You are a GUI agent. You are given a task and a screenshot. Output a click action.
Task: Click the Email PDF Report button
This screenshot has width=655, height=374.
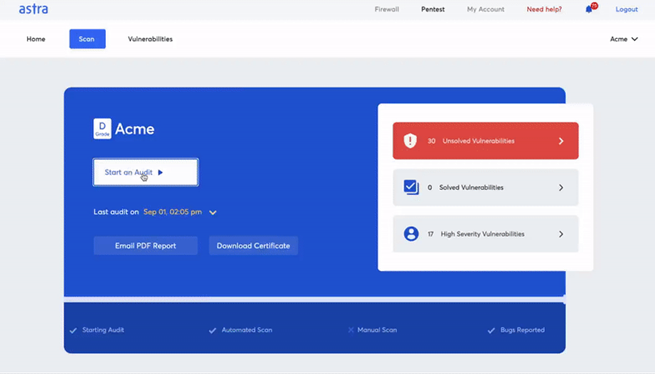pos(145,246)
